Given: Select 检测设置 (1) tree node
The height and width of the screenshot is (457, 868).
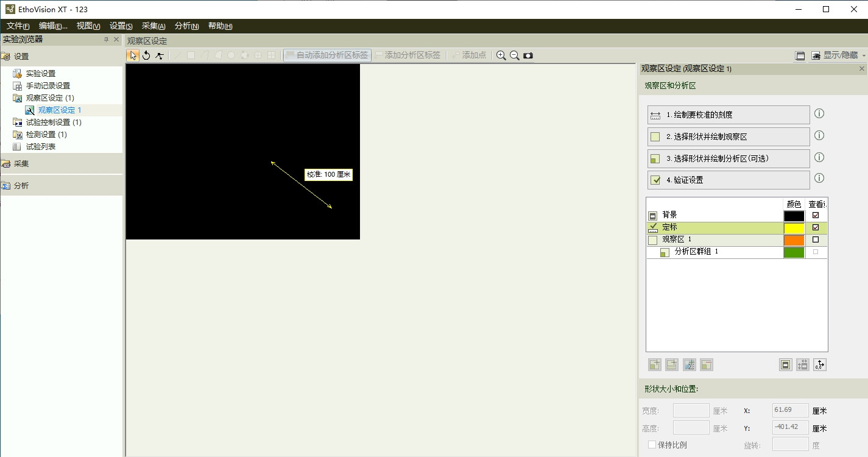Looking at the screenshot, I should point(46,135).
